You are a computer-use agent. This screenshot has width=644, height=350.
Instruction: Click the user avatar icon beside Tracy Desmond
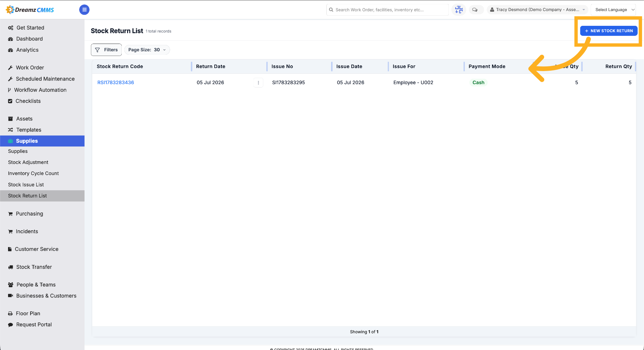click(x=492, y=10)
